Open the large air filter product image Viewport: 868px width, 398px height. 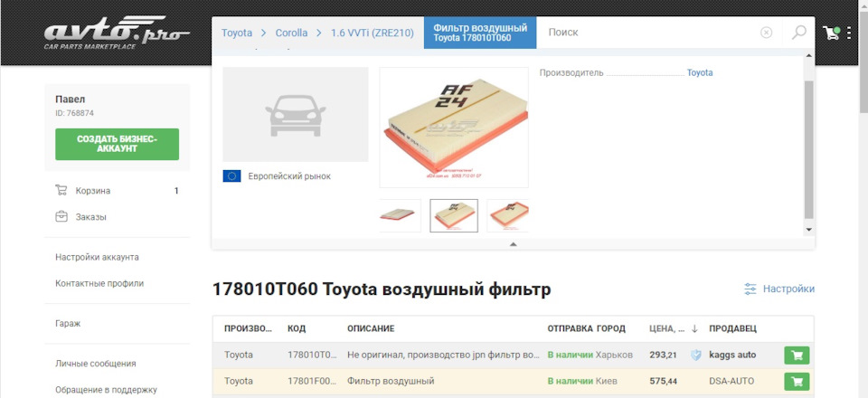(x=454, y=128)
